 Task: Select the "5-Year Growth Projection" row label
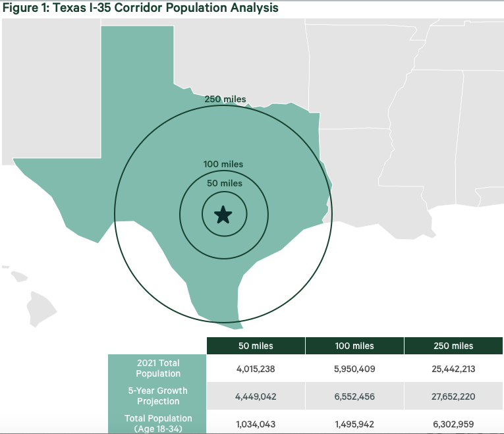[x=157, y=396]
